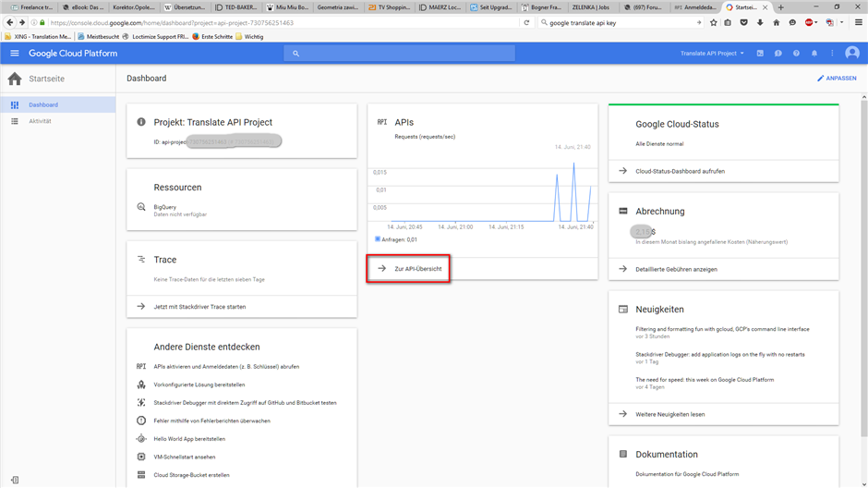Open news item The need for speed
The image size is (868, 488).
(705, 380)
